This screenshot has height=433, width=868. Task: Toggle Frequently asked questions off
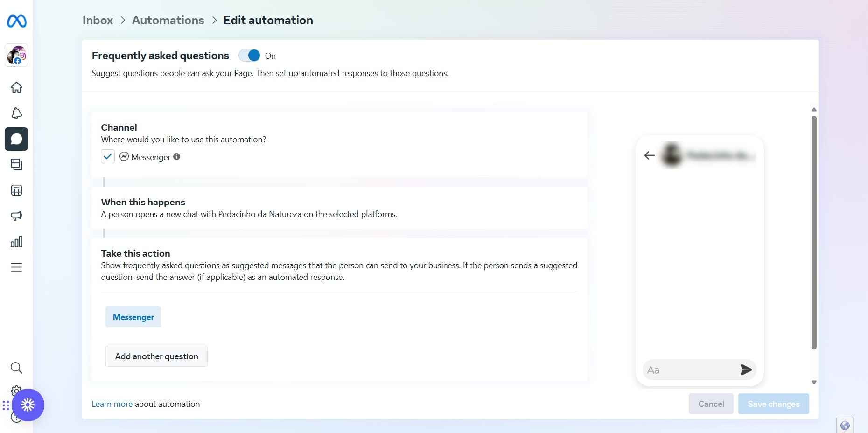249,55
